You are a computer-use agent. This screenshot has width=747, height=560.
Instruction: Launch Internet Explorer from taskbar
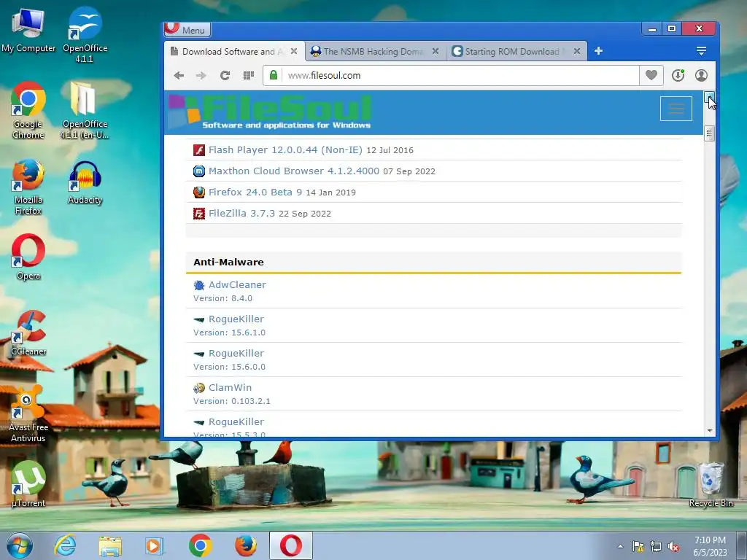click(x=65, y=545)
